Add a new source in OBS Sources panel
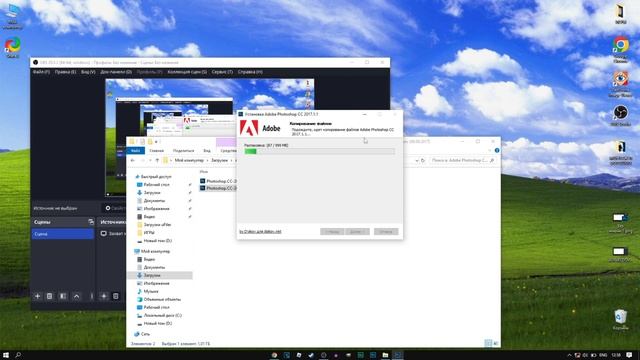The height and width of the screenshot is (360, 640). pyautogui.click(x=104, y=296)
